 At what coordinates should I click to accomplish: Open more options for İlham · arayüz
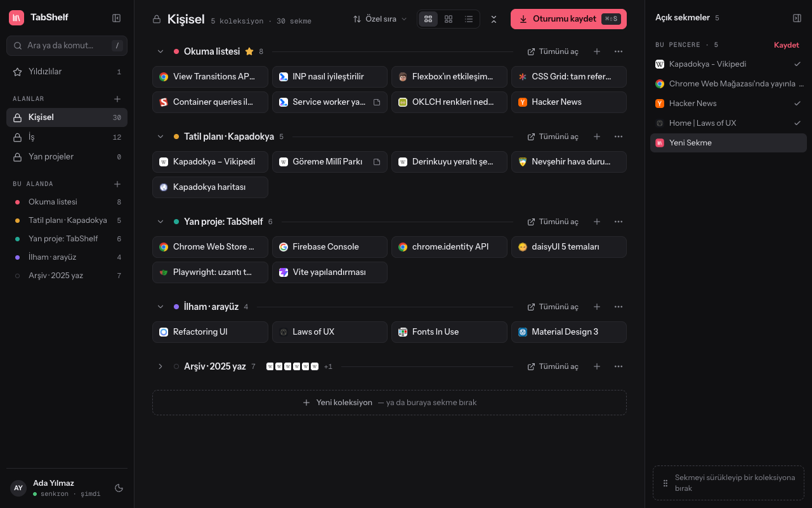pyautogui.click(x=619, y=307)
